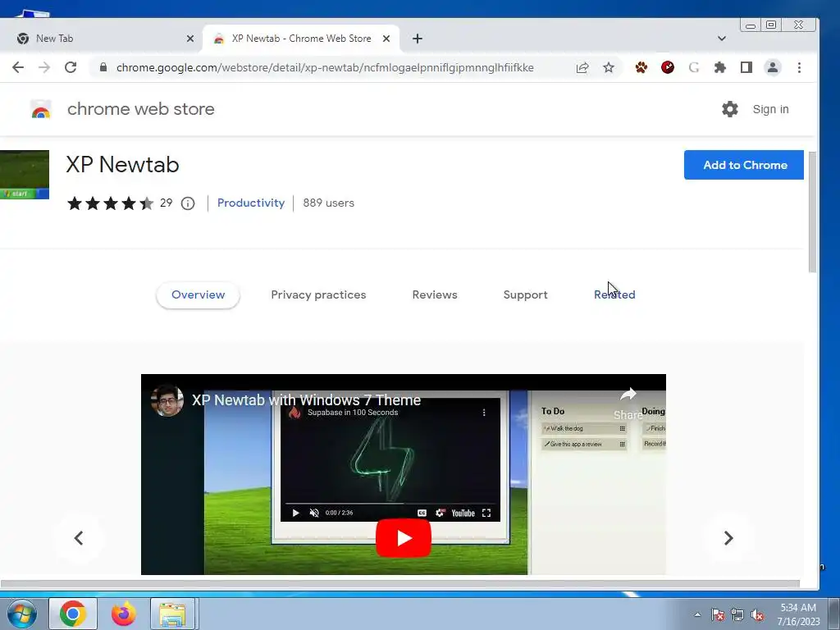This screenshot has height=630, width=840.
Task: Show rating info icon next to 29
Action: pyautogui.click(x=188, y=203)
